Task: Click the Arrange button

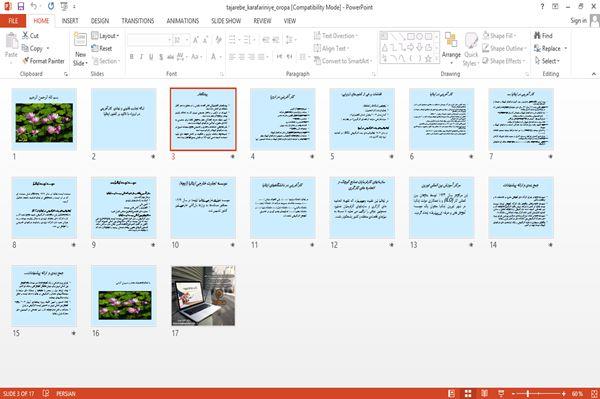Action: (x=451, y=48)
